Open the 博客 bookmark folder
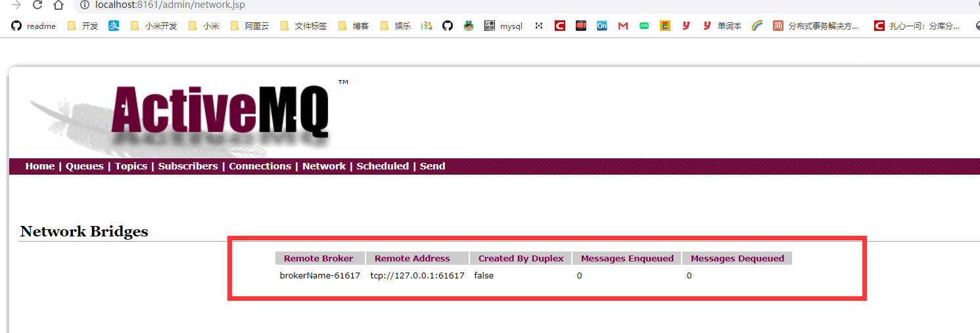This screenshot has width=980, height=333. (354, 26)
